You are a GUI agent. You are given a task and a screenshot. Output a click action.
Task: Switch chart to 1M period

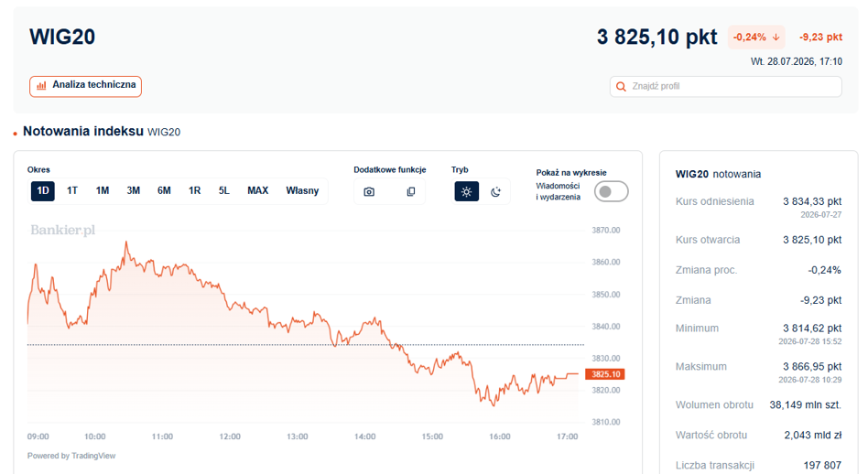(x=102, y=191)
